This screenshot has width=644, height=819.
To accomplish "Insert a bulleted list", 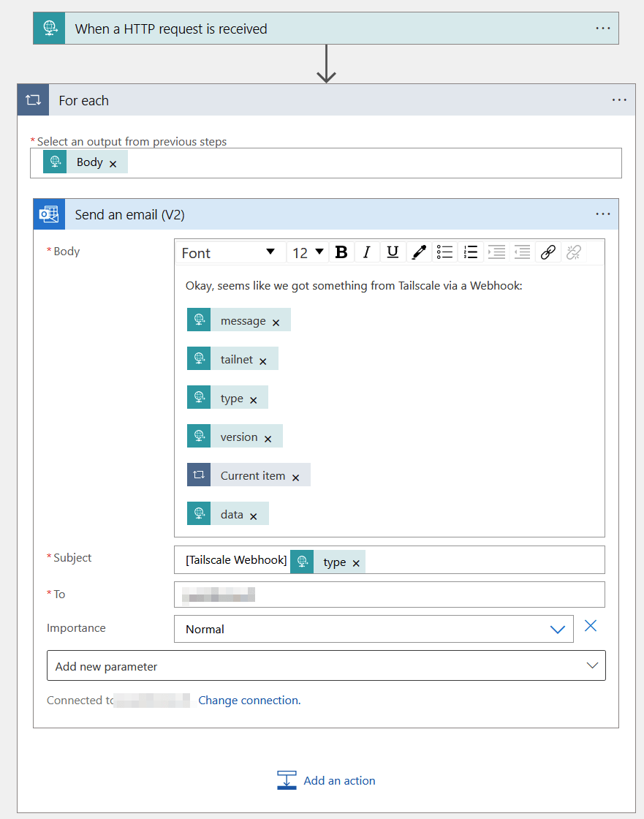I will tap(444, 252).
